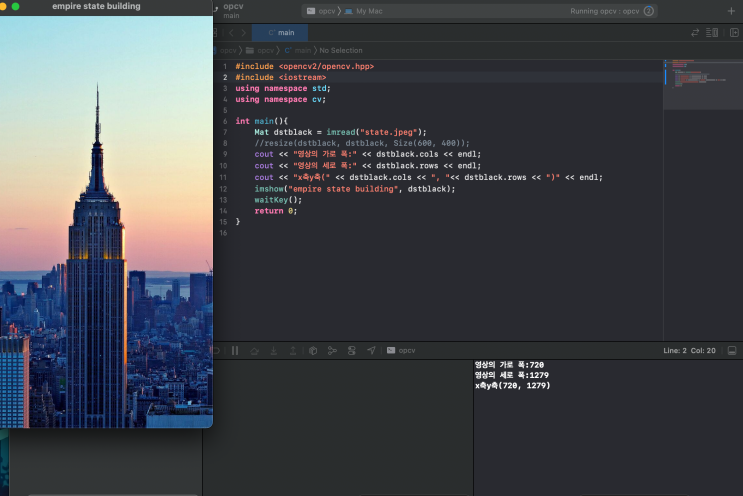Go back in editor navigation history
743x496 pixels.
231,33
